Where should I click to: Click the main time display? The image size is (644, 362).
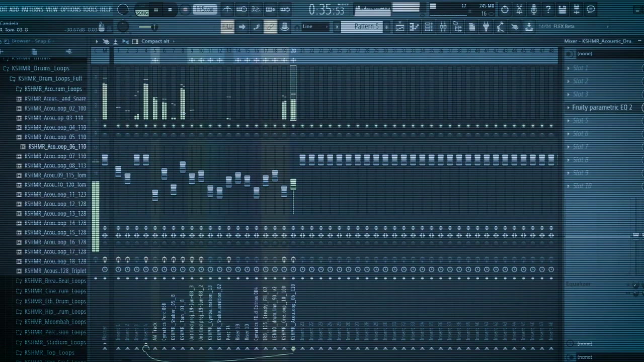tap(327, 10)
